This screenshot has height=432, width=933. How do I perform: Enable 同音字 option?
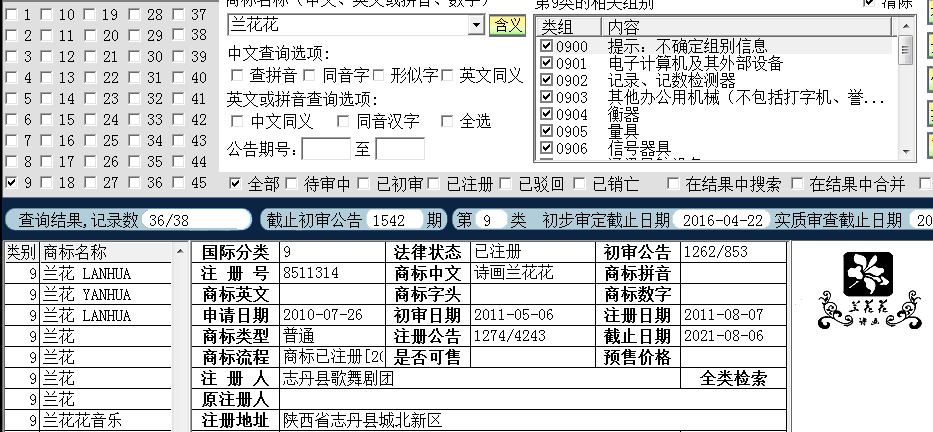pyautogui.click(x=309, y=75)
